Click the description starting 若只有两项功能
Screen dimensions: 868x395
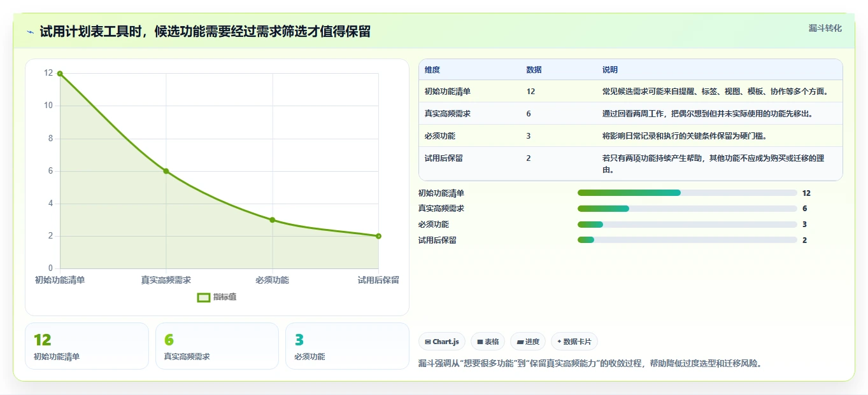tap(713, 164)
